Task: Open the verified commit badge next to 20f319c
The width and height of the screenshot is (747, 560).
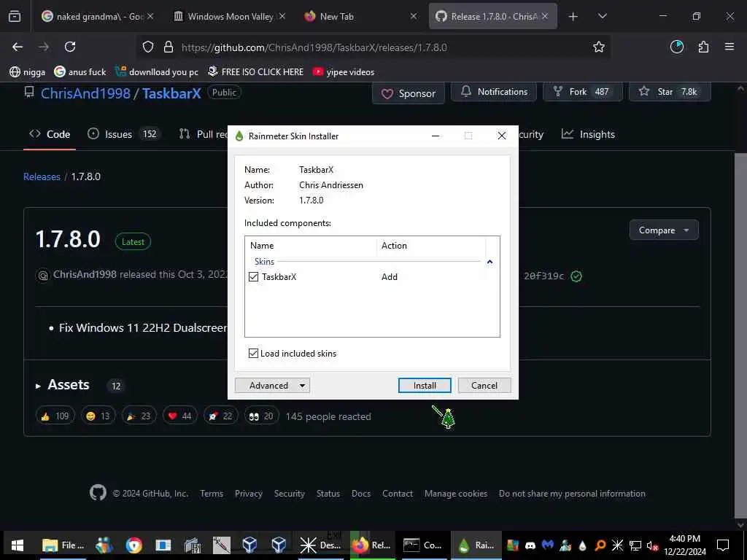Action: pos(576,276)
